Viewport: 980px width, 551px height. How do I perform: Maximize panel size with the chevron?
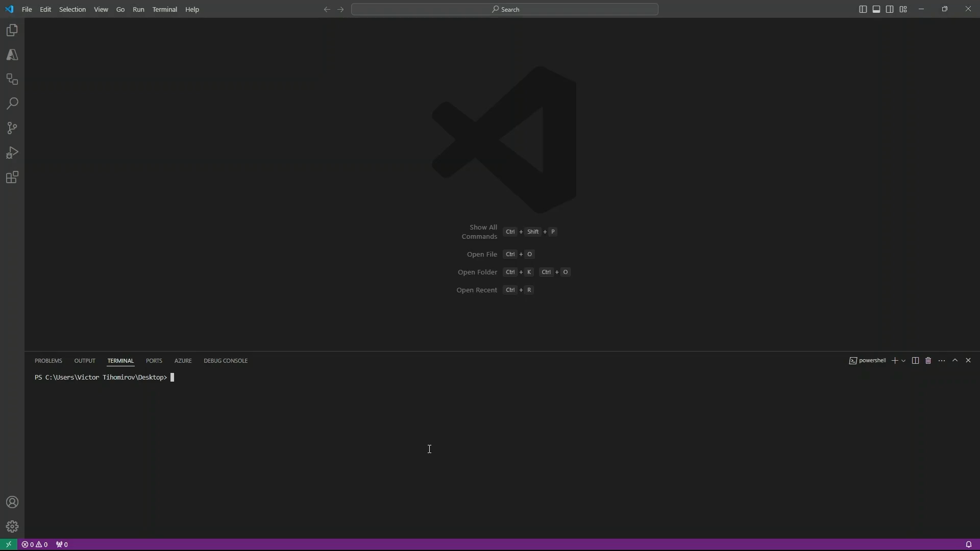pyautogui.click(x=955, y=361)
